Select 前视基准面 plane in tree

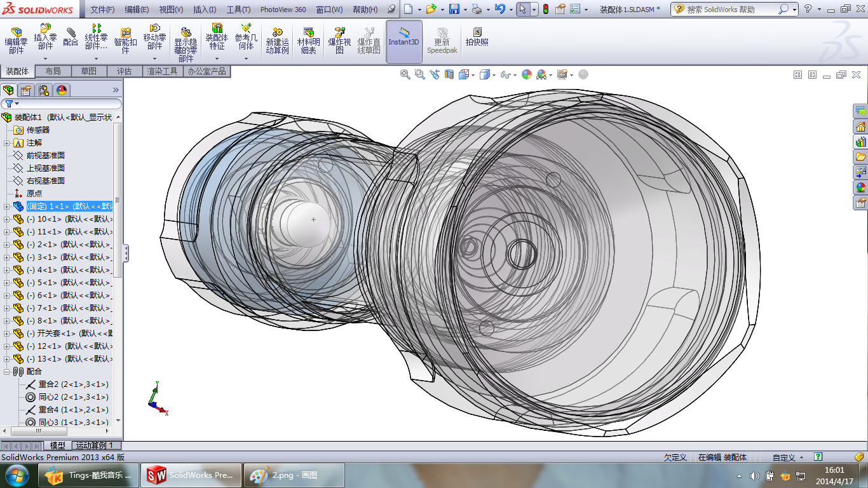(x=45, y=156)
